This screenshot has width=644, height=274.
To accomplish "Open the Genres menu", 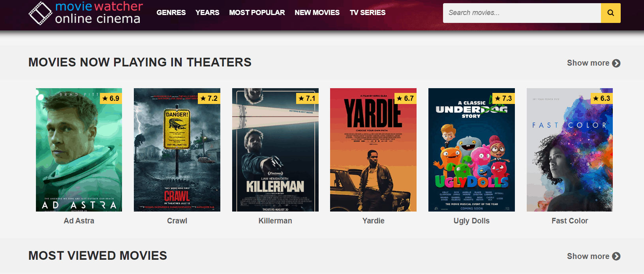I will pos(171,13).
